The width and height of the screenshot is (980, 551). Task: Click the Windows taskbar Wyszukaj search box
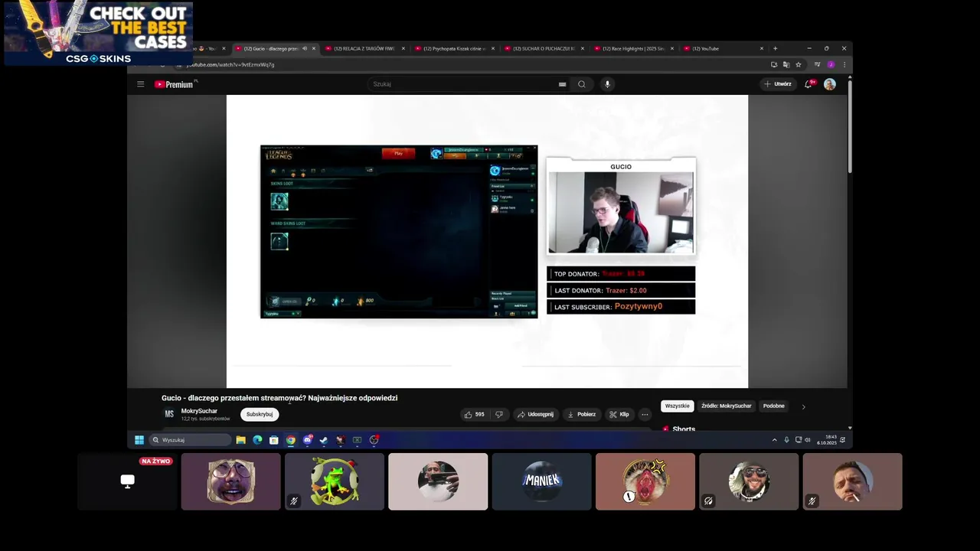[191, 440]
